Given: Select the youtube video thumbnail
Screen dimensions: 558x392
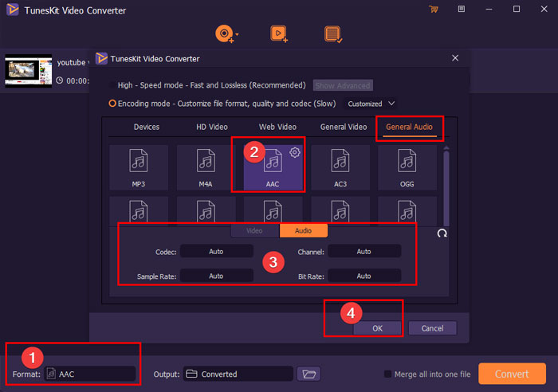Looking at the screenshot, I should click(28, 71).
